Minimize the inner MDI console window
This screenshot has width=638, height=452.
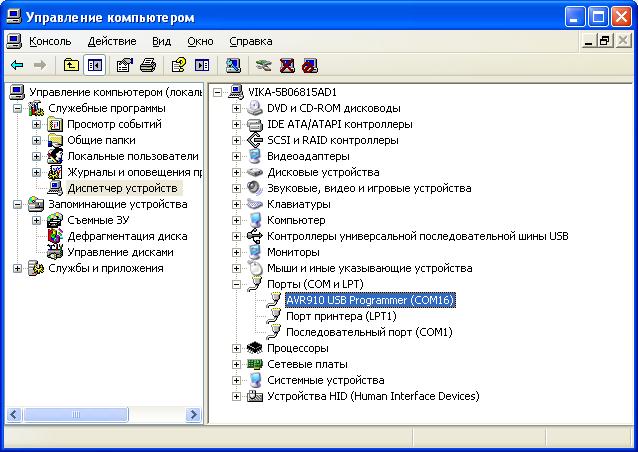(x=588, y=41)
